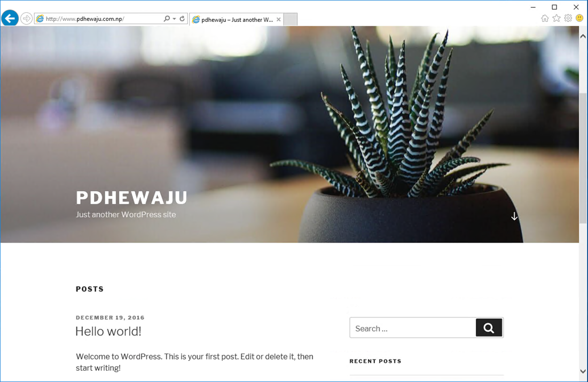The height and width of the screenshot is (382, 588).
Task: Click the smiley feedback icon
Action: [579, 18]
